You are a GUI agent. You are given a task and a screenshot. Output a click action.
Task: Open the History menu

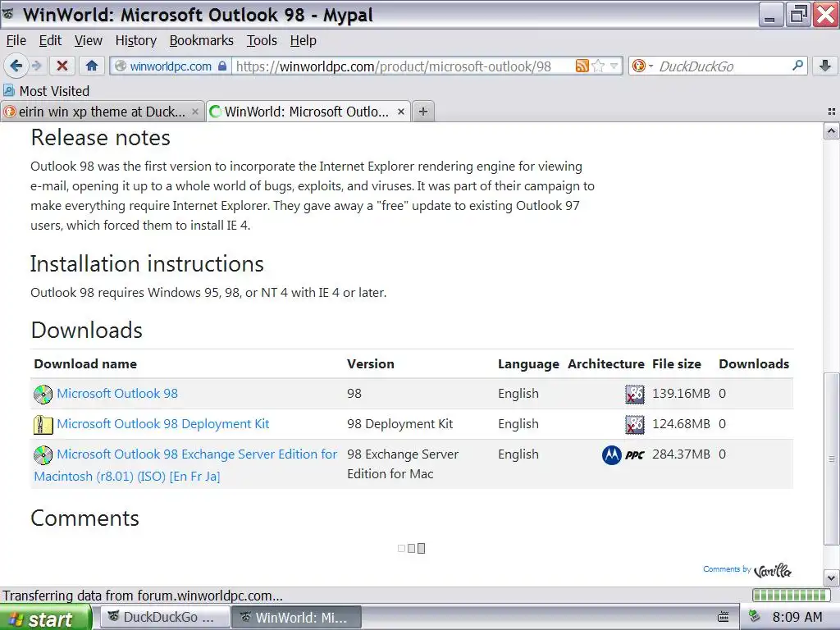click(136, 41)
